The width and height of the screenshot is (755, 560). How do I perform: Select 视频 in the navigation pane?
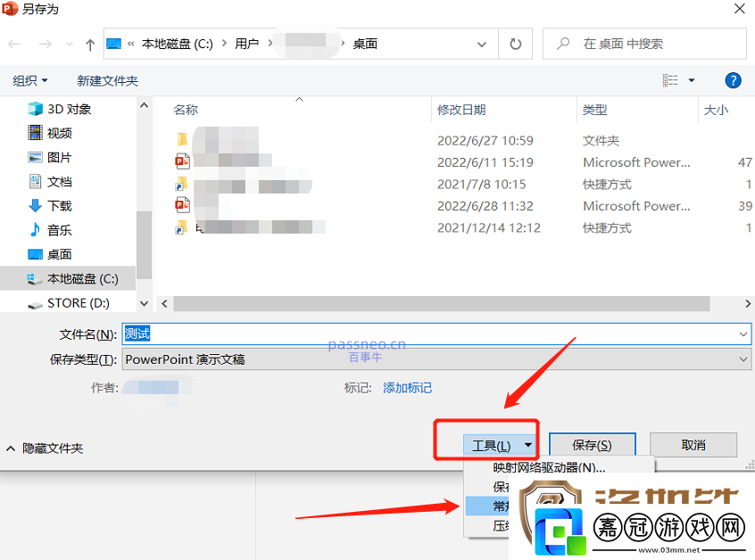[59, 133]
